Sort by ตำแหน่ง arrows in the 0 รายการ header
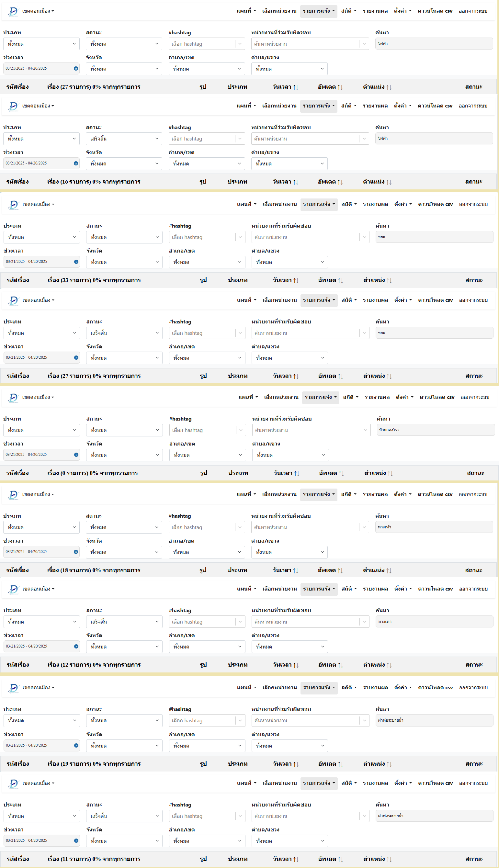This screenshot has height=868, width=499. click(390, 473)
